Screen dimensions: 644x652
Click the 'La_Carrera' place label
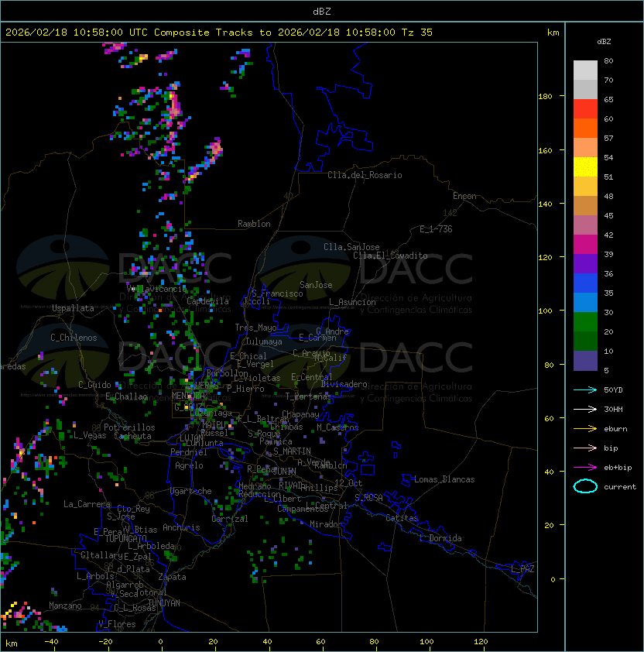coord(87,504)
